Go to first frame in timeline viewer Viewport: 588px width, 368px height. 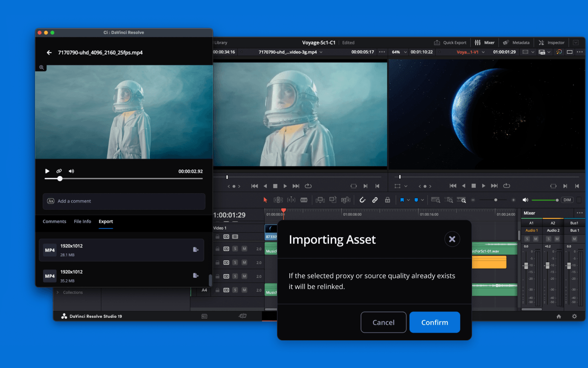453,186
